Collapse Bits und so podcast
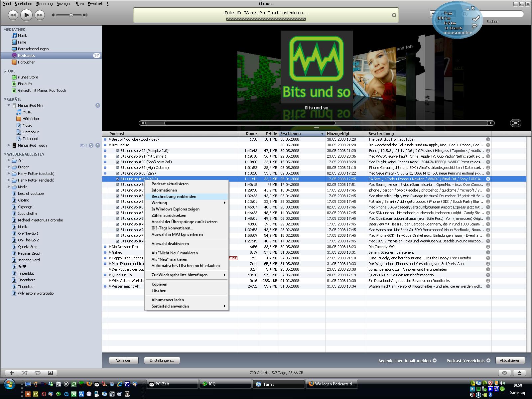The width and height of the screenshot is (532, 399). (110, 145)
